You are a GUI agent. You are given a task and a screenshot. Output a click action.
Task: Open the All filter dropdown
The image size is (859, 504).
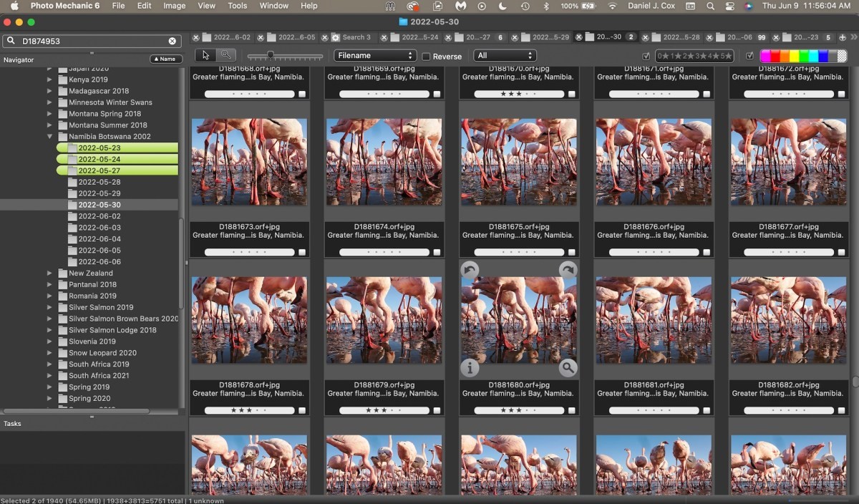(x=505, y=55)
